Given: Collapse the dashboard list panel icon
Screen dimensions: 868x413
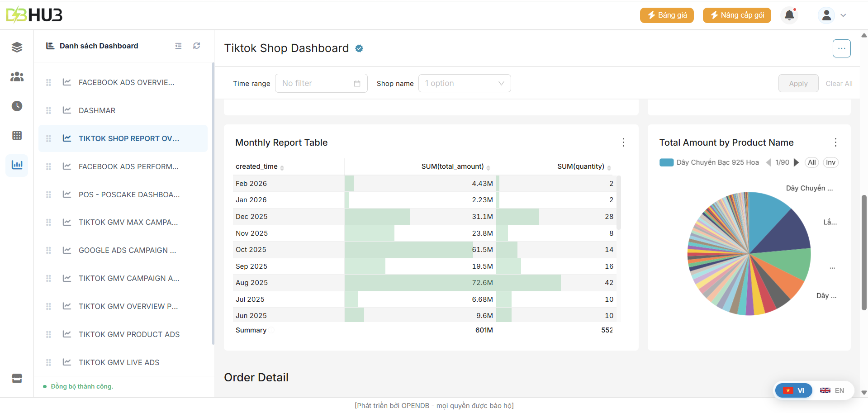Looking at the screenshot, I should (x=178, y=46).
